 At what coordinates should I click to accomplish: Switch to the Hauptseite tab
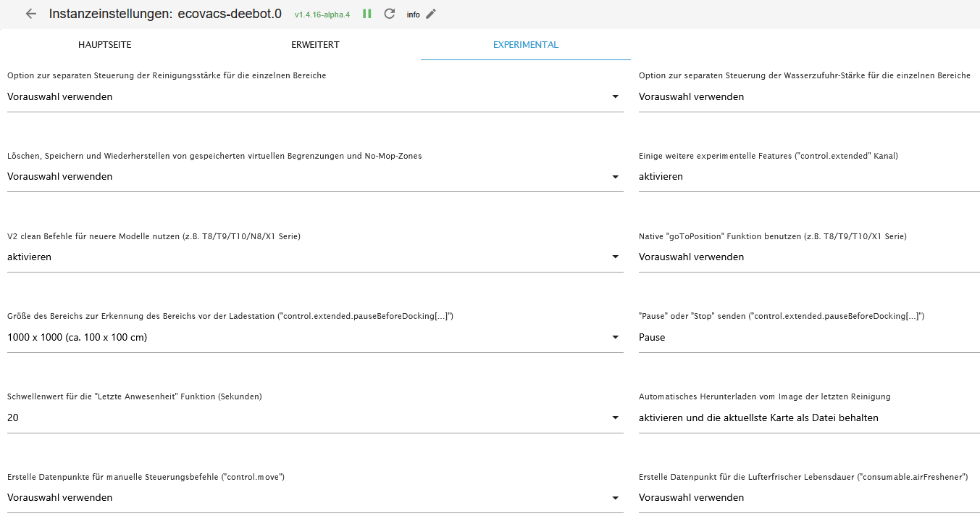pos(105,45)
